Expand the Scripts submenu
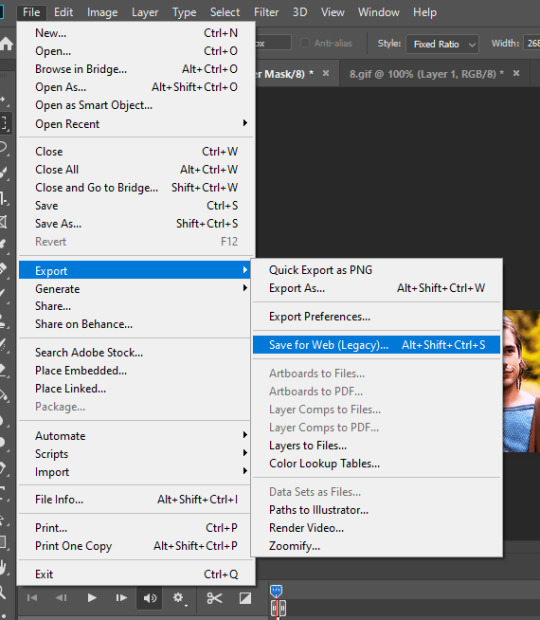The image size is (540, 620). tap(136, 454)
